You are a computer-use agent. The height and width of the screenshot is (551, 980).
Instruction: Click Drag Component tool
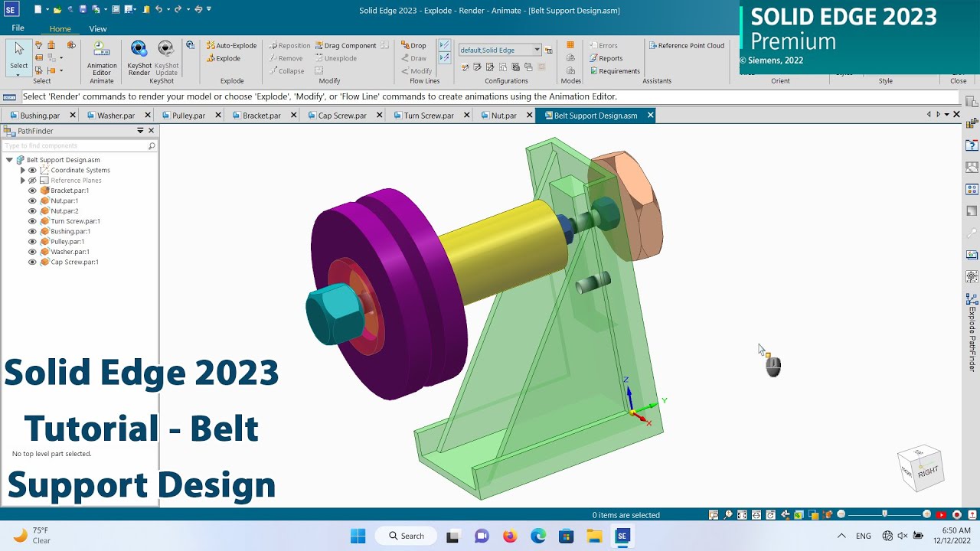(x=345, y=46)
